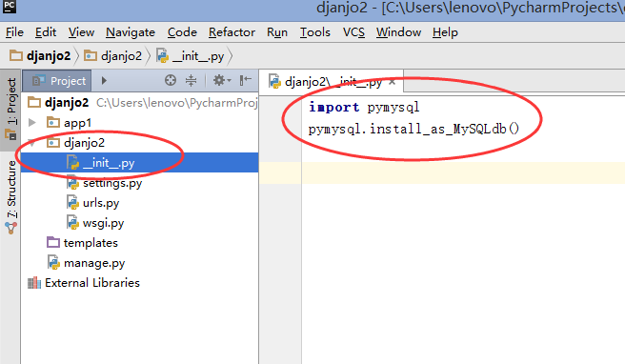Screen dimensions: 625x364
Task: Click the arrow next to Project view selector
Action: pyautogui.click(x=104, y=81)
